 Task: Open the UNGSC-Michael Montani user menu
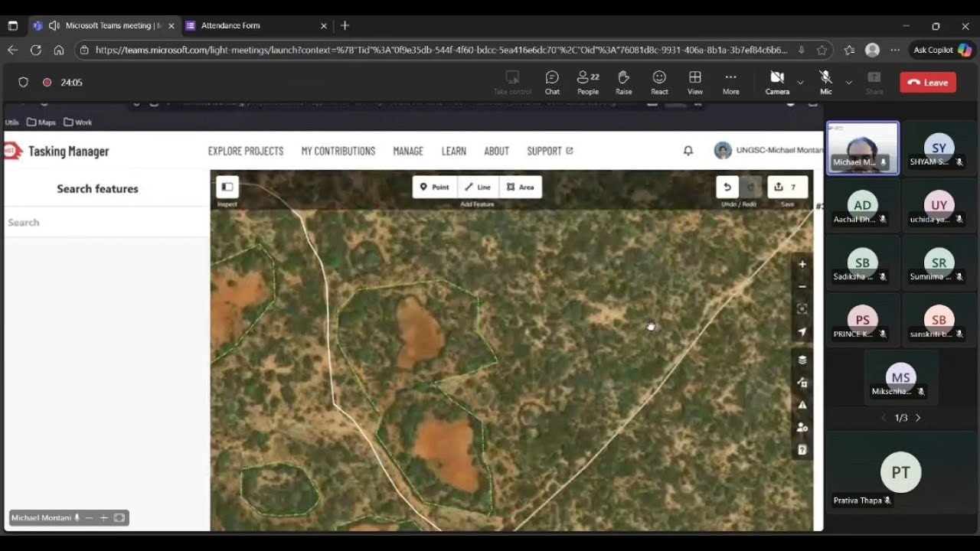768,150
